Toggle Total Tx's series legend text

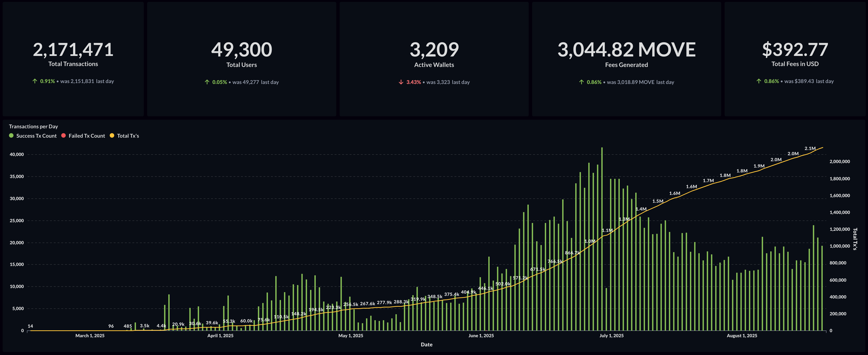(128, 136)
